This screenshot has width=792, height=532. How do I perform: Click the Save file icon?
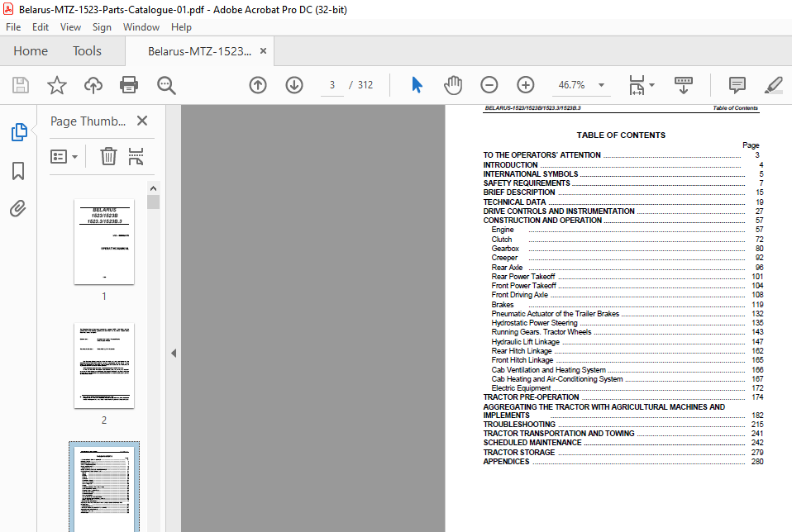[x=20, y=85]
